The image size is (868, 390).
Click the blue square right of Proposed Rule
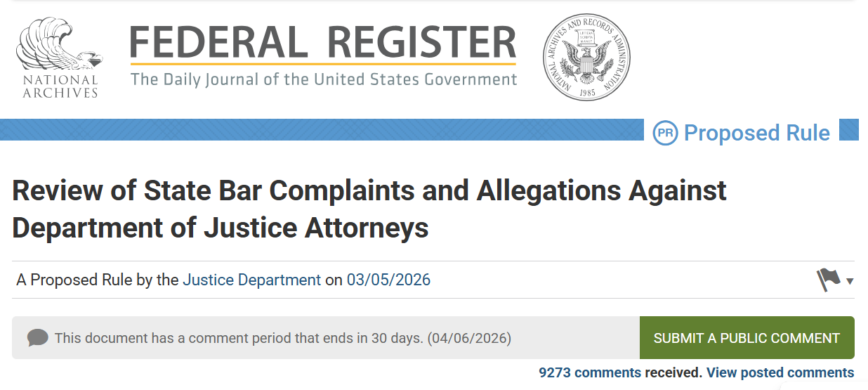849,130
